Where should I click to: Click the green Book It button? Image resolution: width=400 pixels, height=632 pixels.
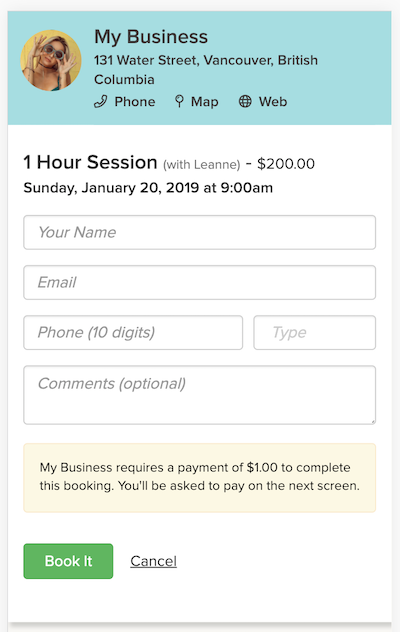pyautogui.click(x=68, y=561)
